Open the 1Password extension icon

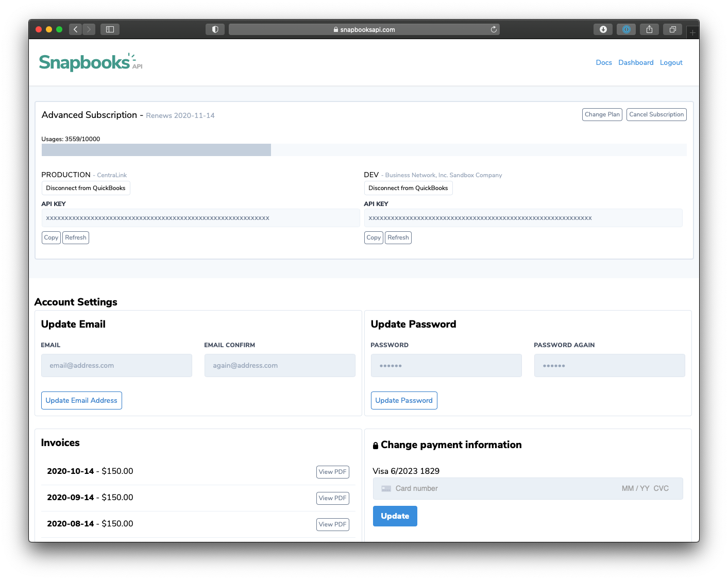point(626,29)
